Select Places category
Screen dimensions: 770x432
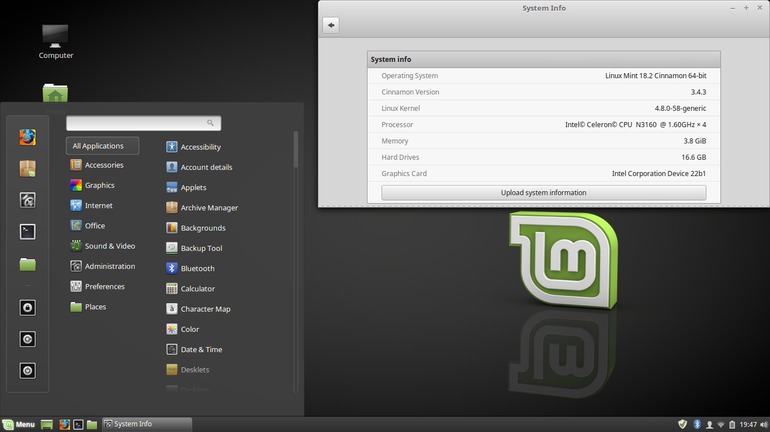click(x=88, y=307)
